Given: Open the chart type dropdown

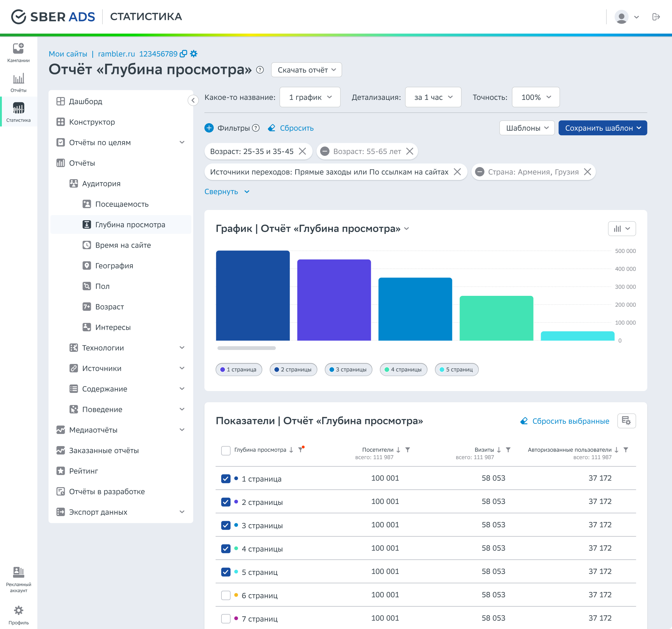Looking at the screenshot, I should pyautogui.click(x=622, y=229).
